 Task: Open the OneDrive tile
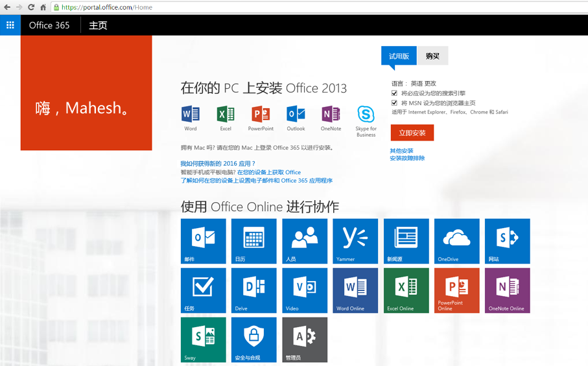457,241
